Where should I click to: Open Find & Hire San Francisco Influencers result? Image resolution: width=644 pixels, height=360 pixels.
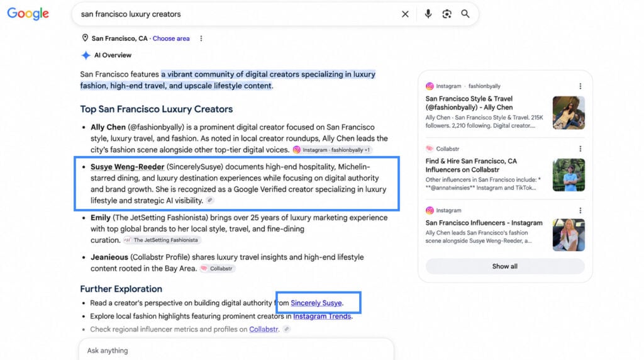tap(471, 166)
